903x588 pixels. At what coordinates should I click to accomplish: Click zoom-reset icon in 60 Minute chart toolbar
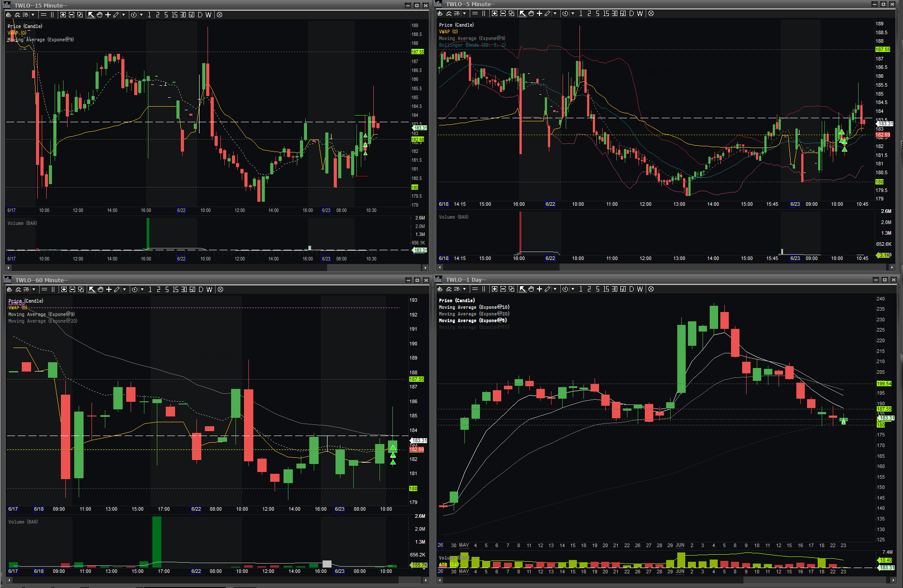pos(81,289)
